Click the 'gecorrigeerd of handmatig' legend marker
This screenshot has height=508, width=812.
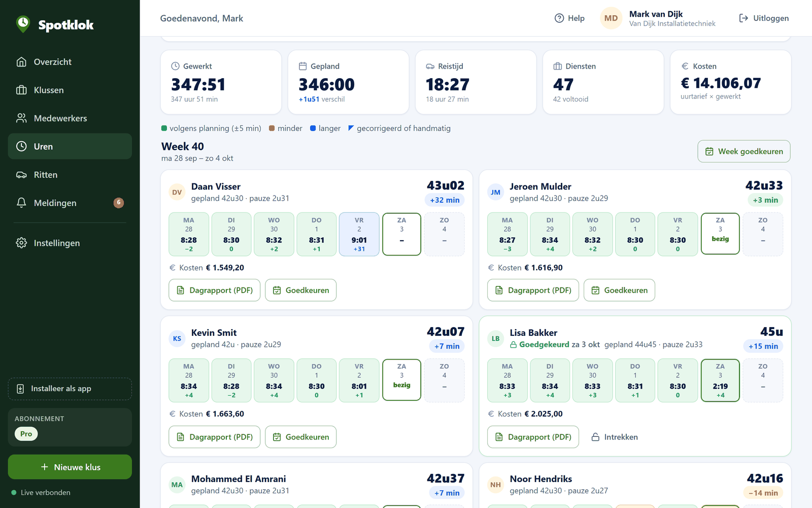point(351,128)
